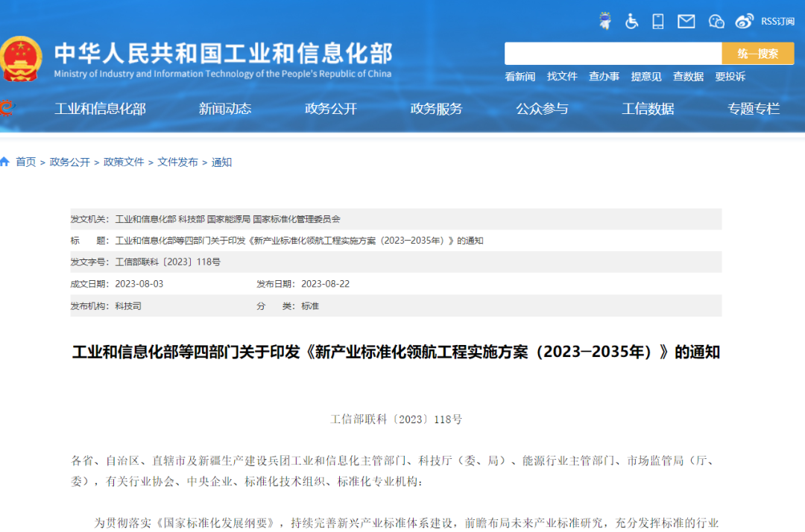
Task: Open the 政务公开 nav menu
Action: pos(331,109)
